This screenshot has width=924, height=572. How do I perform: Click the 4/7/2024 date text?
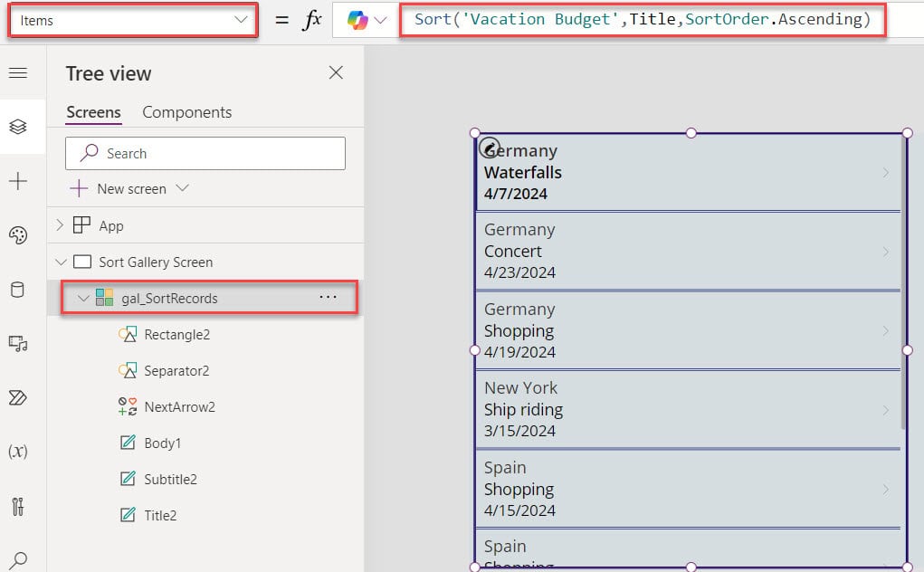(516, 193)
